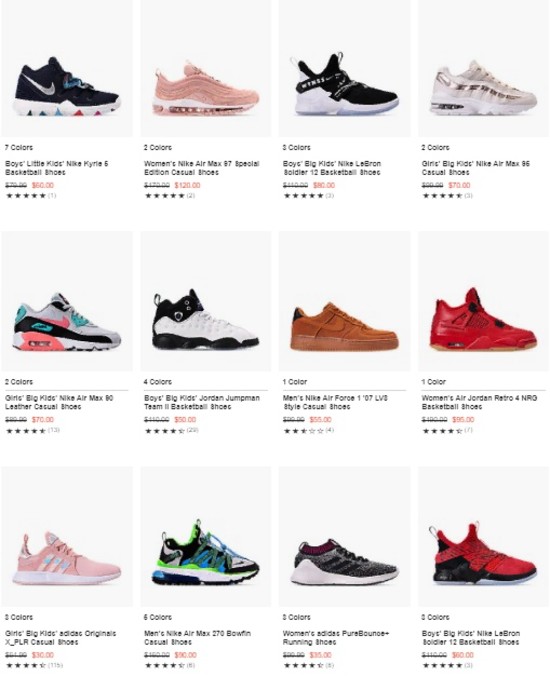Open the pink Air Max 97 shoe image
Image resolution: width=550 pixels, height=676 pixels.
pos(206,69)
